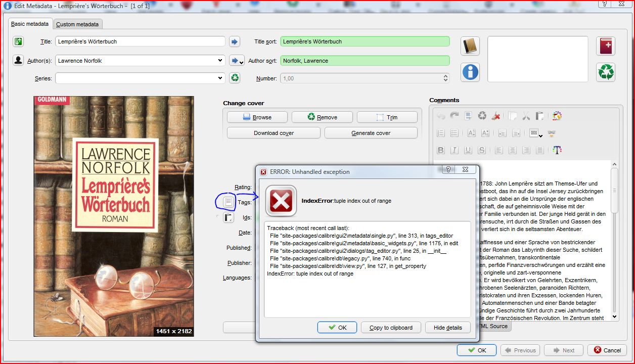Click the Comments vertical scrollbar
Viewport: 635px width, 364px height.
pyautogui.click(x=615, y=241)
